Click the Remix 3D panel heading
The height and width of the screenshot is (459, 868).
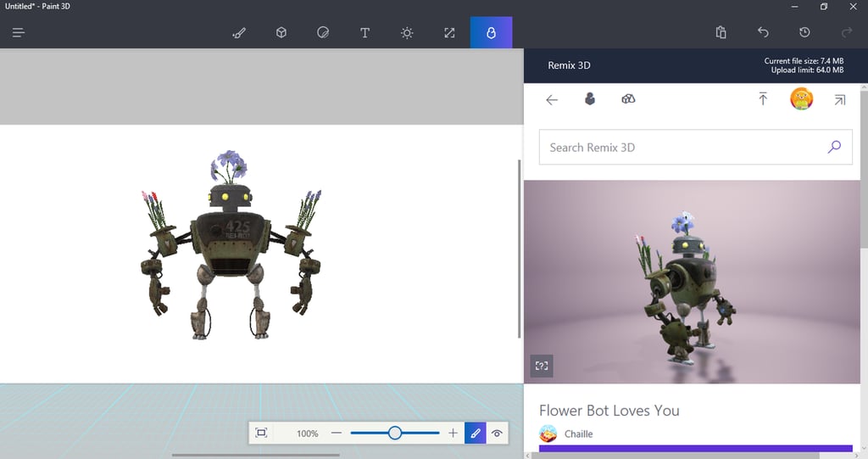569,65
